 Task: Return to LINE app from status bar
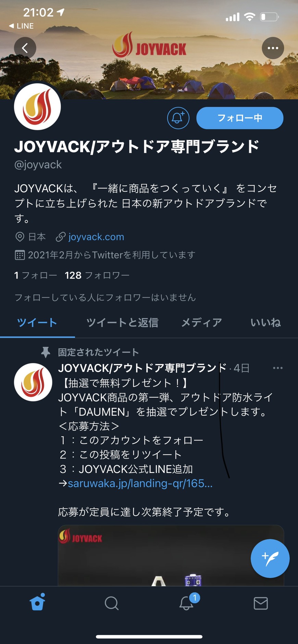click(x=21, y=26)
